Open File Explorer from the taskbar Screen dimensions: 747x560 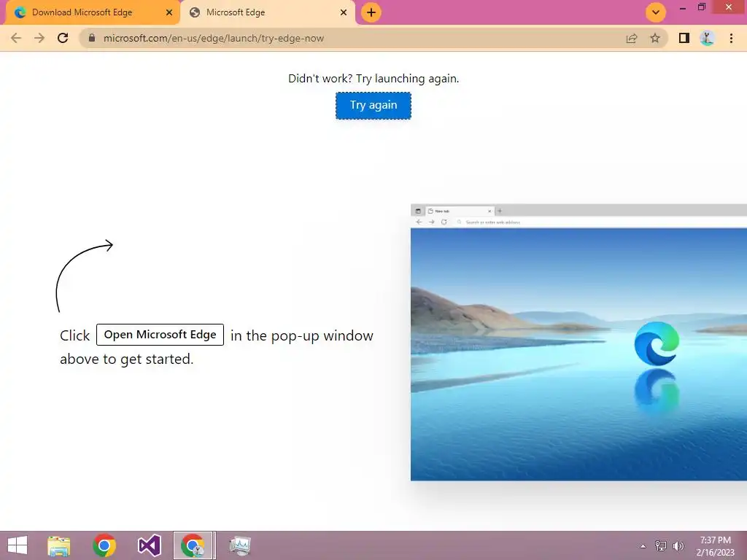(59, 545)
